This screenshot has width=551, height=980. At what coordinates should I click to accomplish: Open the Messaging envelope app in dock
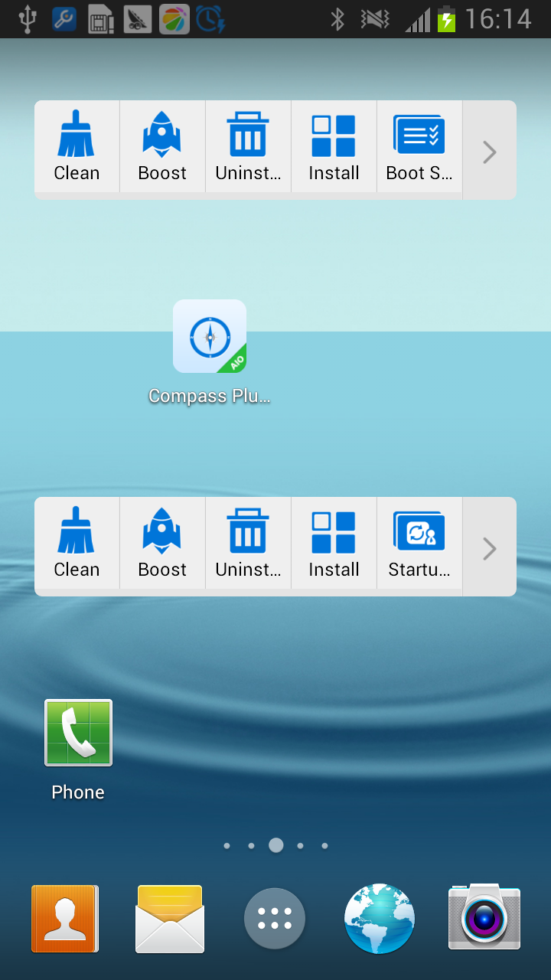click(170, 919)
